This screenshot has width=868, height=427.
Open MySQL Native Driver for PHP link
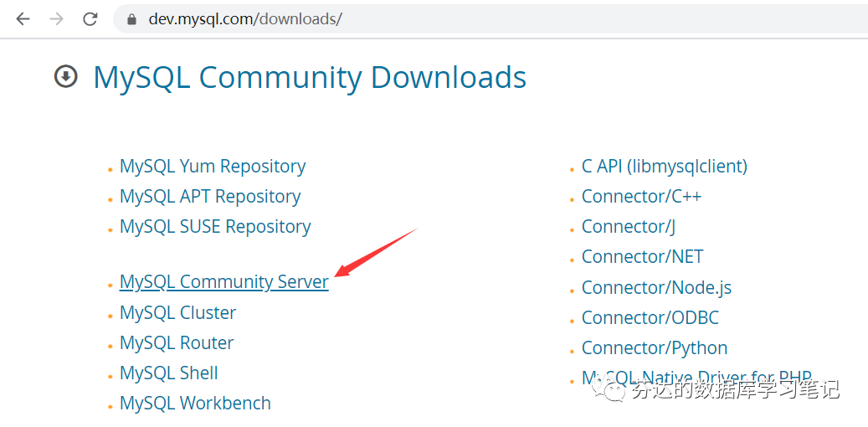(696, 378)
